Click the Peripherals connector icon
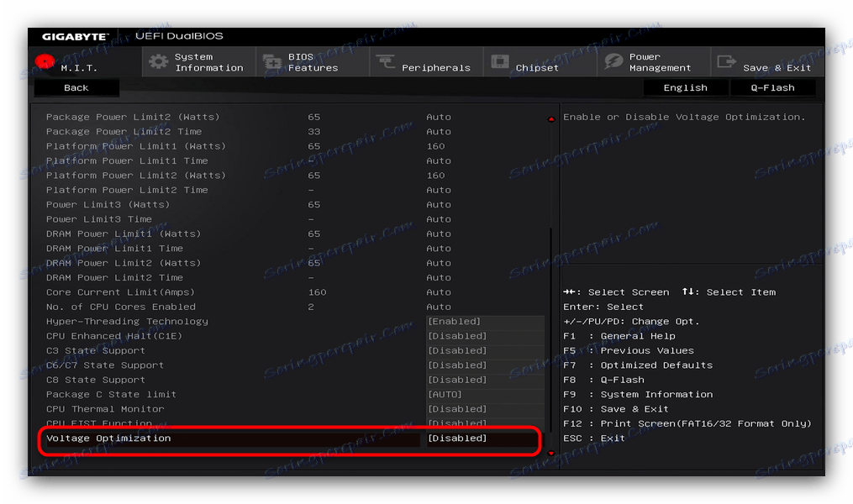 coord(385,61)
